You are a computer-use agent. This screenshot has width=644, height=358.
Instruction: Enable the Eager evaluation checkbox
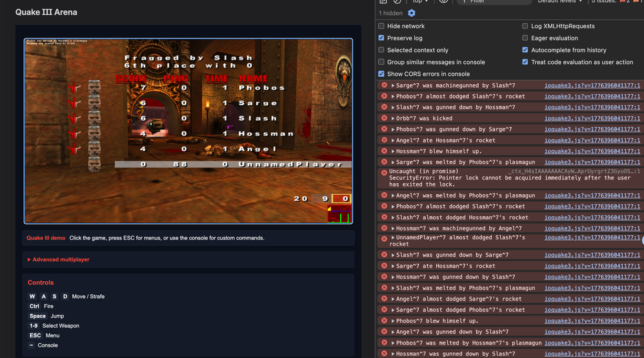(525, 38)
